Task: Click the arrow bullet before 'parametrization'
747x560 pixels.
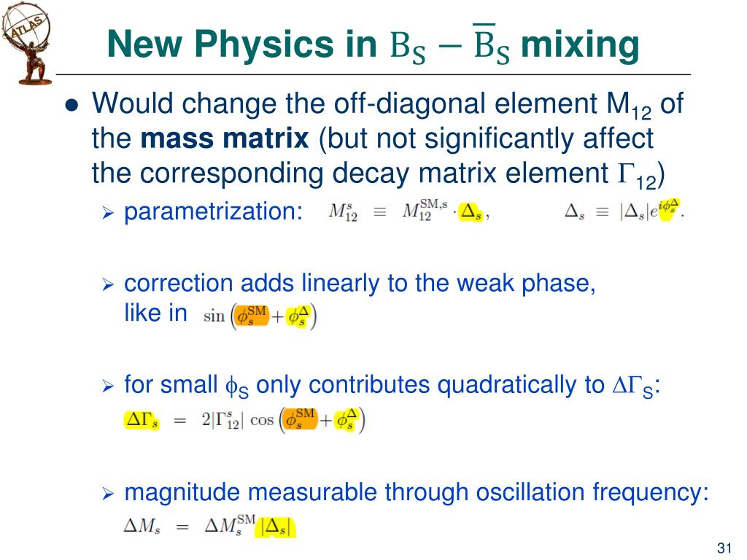Action: tap(108, 213)
